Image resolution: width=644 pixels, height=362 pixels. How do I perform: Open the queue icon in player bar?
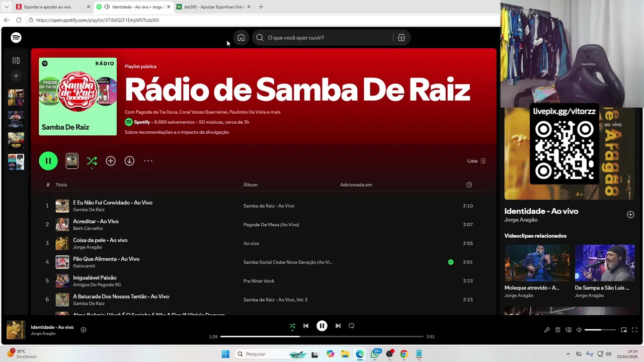coord(557,330)
